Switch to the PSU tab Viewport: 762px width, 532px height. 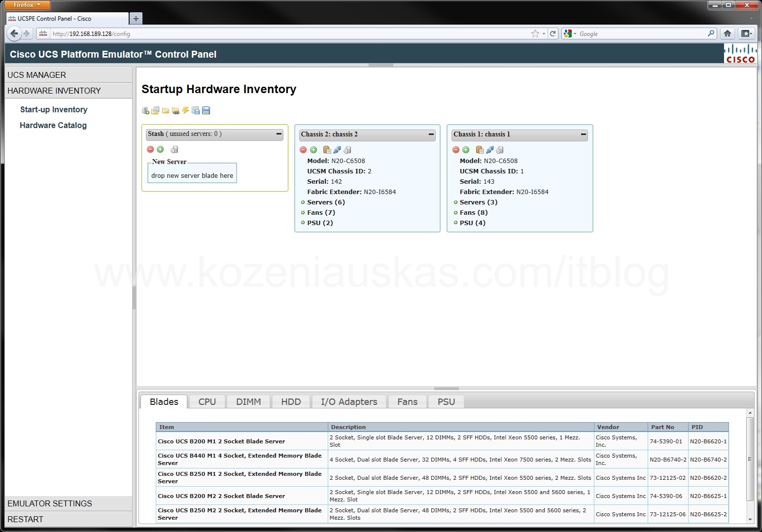[x=446, y=401]
